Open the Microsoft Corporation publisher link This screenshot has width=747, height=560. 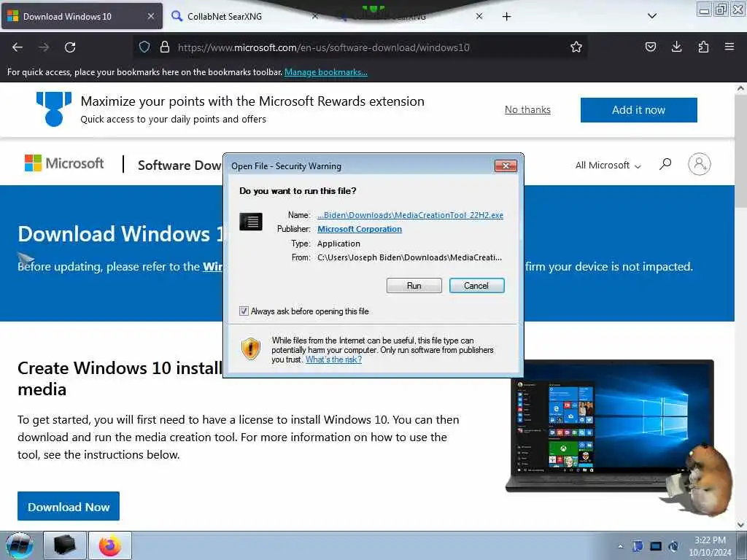[x=359, y=229]
